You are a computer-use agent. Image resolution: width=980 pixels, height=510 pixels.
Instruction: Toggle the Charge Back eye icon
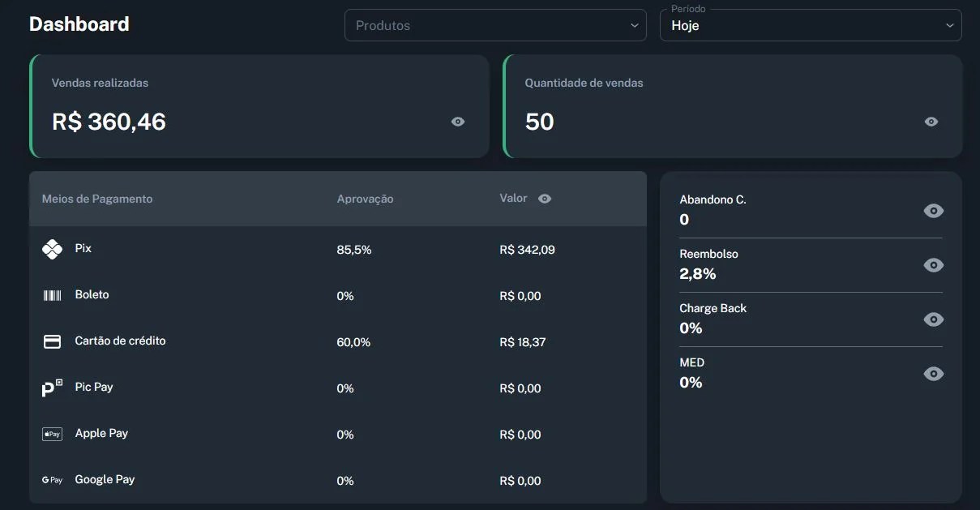point(934,319)
